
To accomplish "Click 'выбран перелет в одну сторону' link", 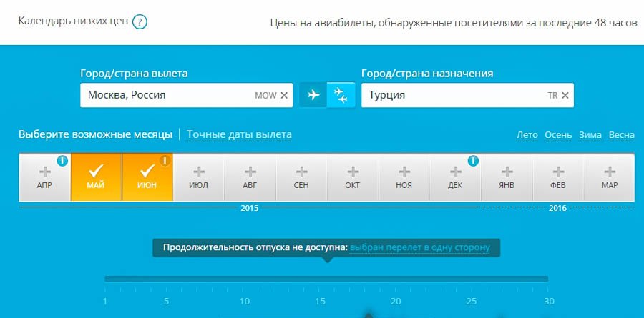I will (x=420, y=247).
